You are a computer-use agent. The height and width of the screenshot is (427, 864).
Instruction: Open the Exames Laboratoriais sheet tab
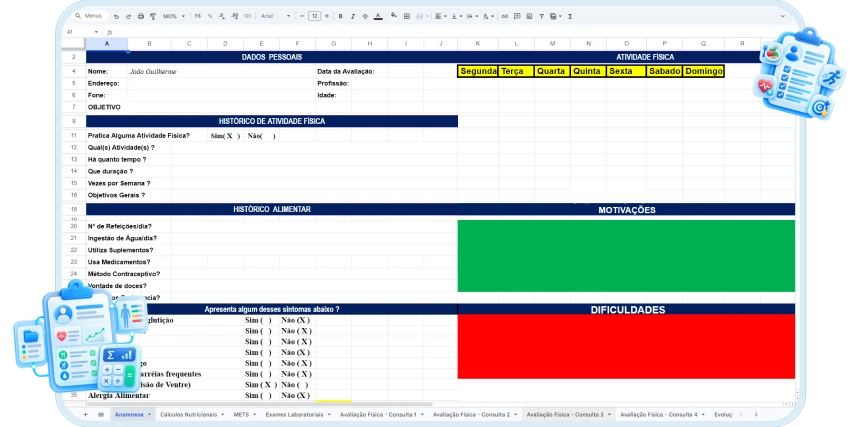[x=295, y=415]
